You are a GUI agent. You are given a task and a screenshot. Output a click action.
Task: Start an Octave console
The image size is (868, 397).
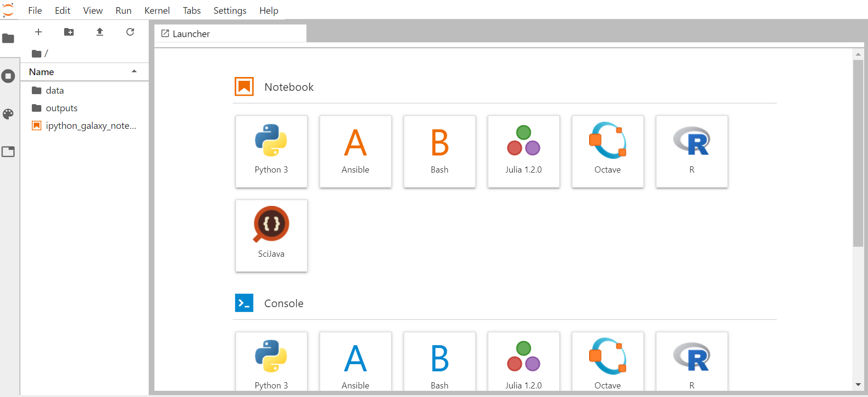608,361
